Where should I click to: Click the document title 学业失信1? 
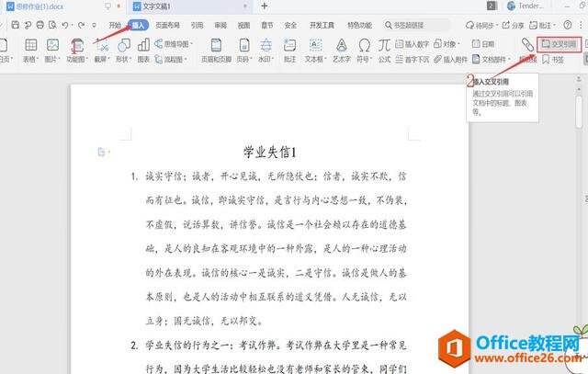269,153
